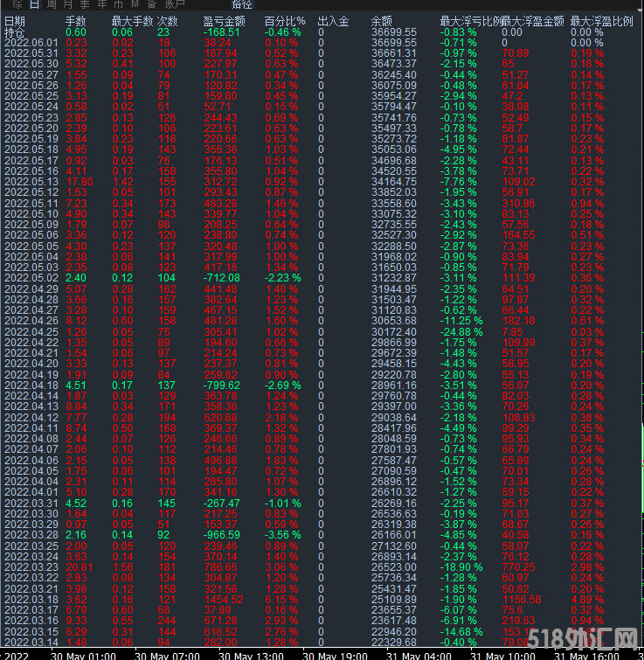
Task: Select the 2022.06.01 date row
Action: [x=31, y=42]
